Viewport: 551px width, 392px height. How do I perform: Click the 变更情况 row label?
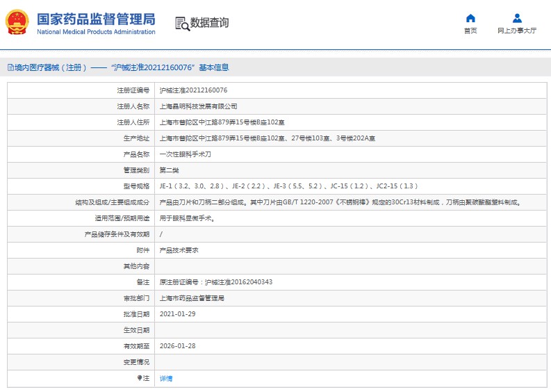(x=136, y=362)
